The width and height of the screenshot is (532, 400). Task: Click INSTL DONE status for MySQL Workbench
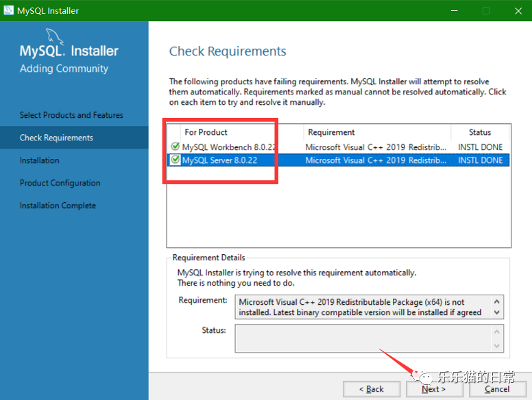click(480, 147)
